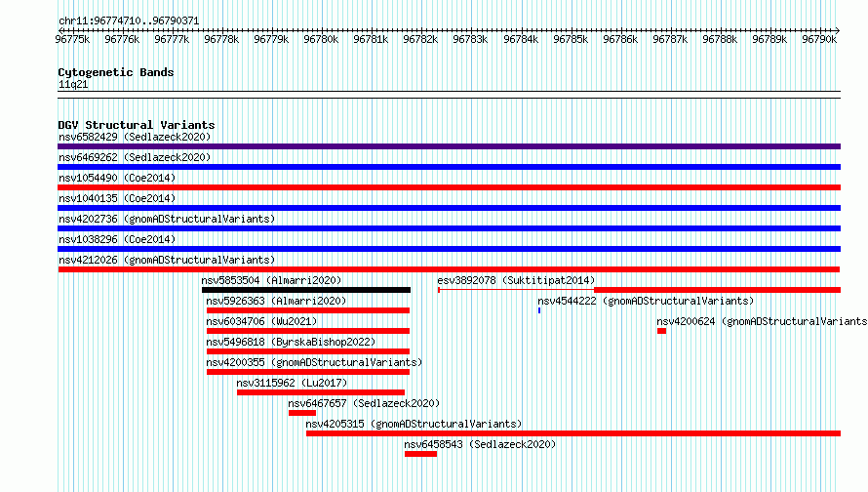Select the red nsv6034706 variant bar
Image resolution: width=868 pixels, height=492 pixels.
click(x=308, y=331)
